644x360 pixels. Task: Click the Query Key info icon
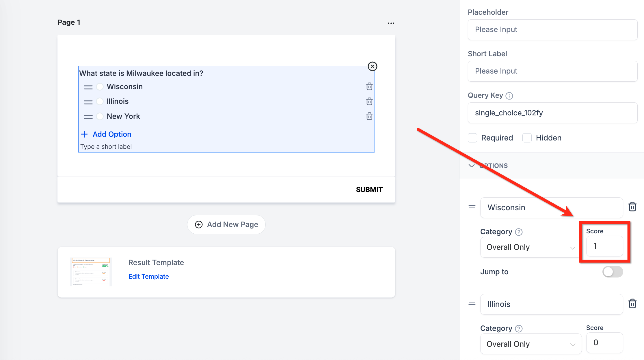[x=509, y=96]
